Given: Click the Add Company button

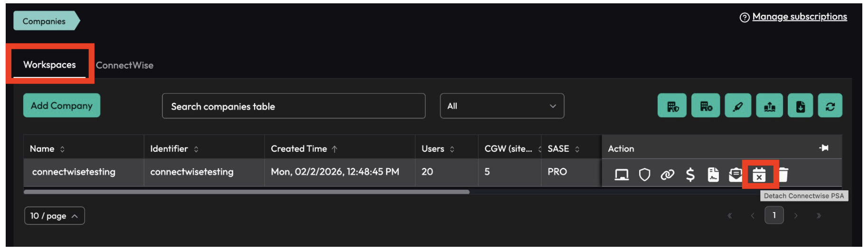Looking at the screenshot, I should pos(62,106).
